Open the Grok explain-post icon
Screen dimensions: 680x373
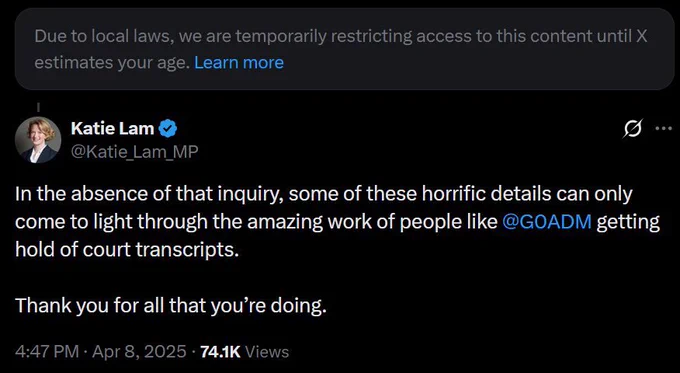point(632,128)
